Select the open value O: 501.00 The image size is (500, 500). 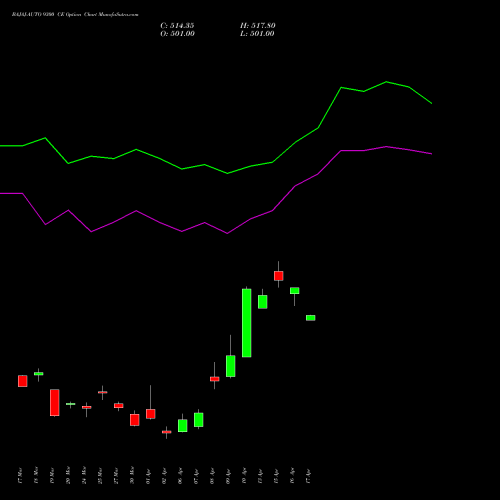click(x=177, y=34)
